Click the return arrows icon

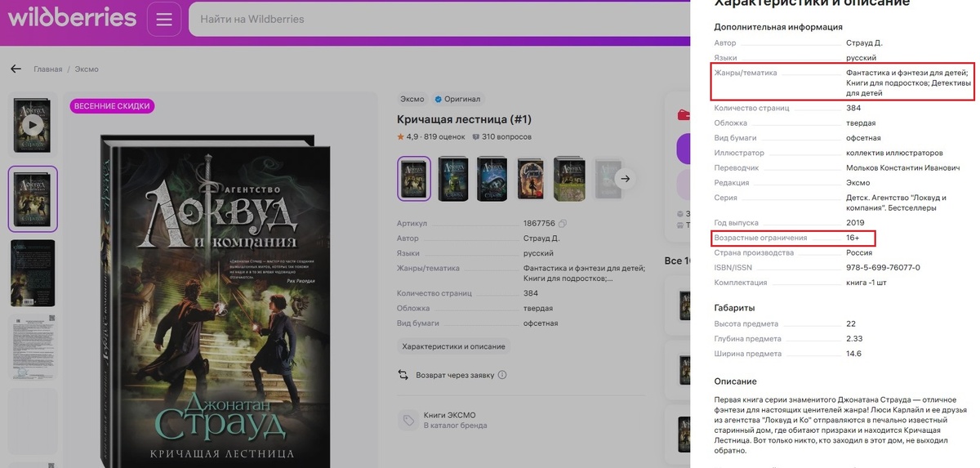coord(403,375)
